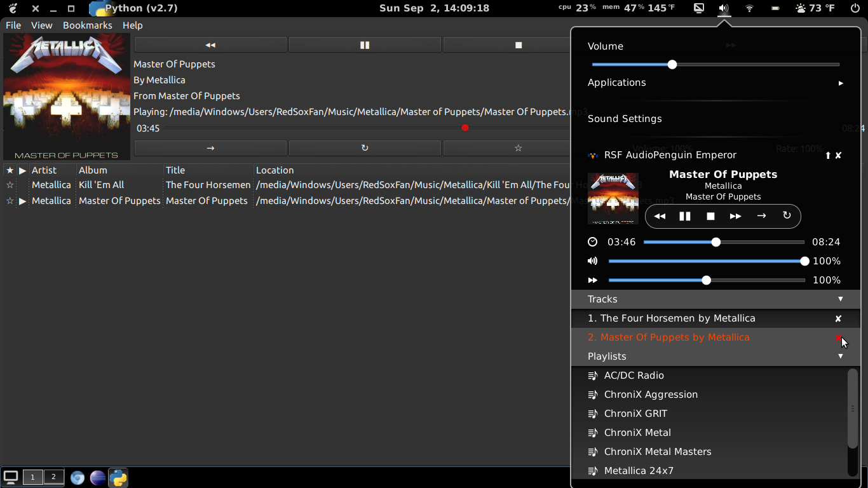The width and height of the screenshot is (868, 488).
Task: Click the volume speaker icon in the top panel
Action: click(724, 8)
